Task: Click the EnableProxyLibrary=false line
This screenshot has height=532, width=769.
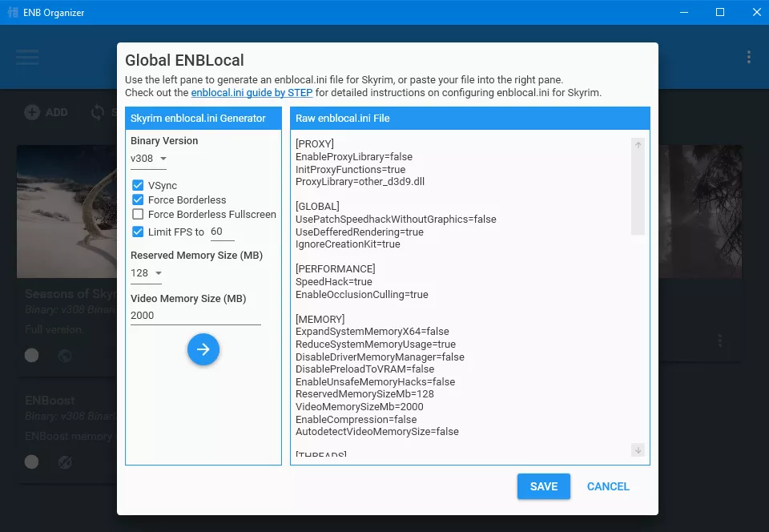Action: 353,157
